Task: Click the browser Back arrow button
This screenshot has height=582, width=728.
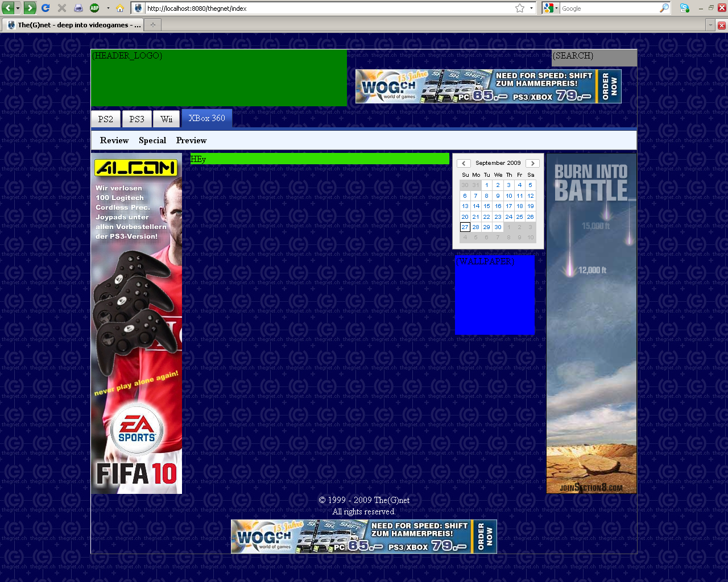Action: [x=9, y=8]
